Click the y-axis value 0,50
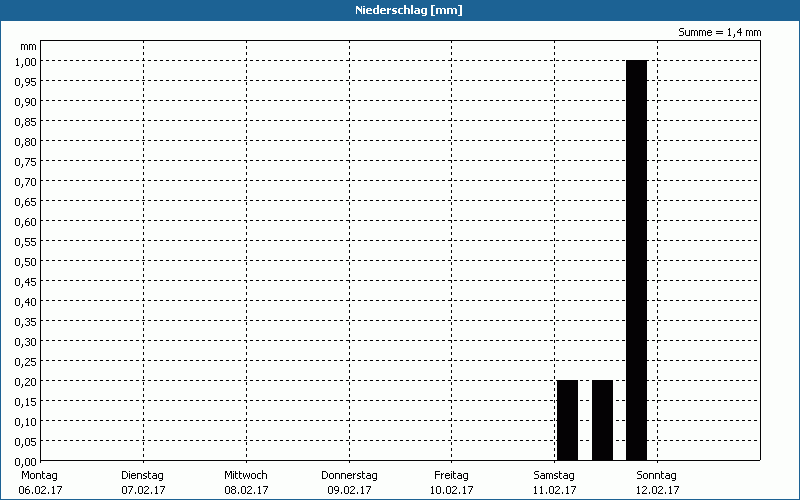 point(26,262)
